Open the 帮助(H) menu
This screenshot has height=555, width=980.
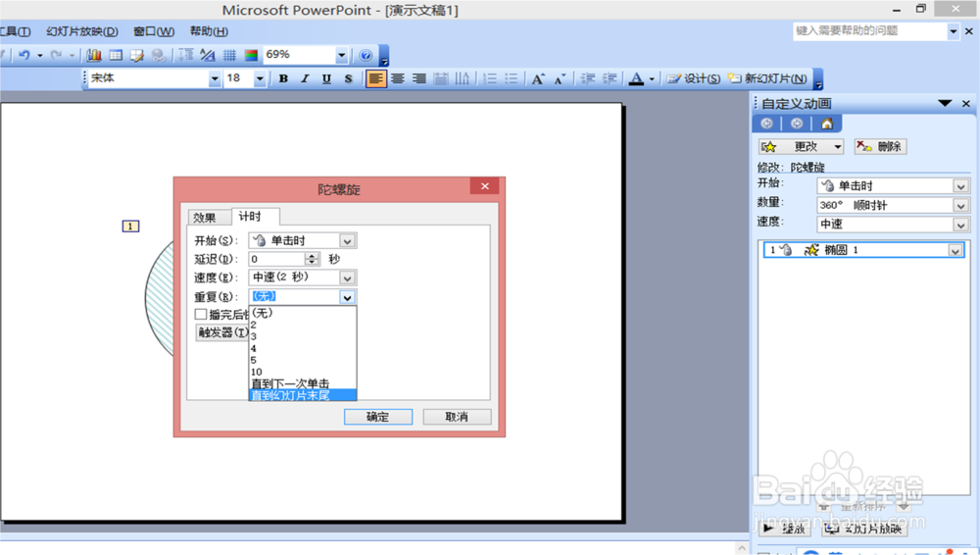coord(209,31)
